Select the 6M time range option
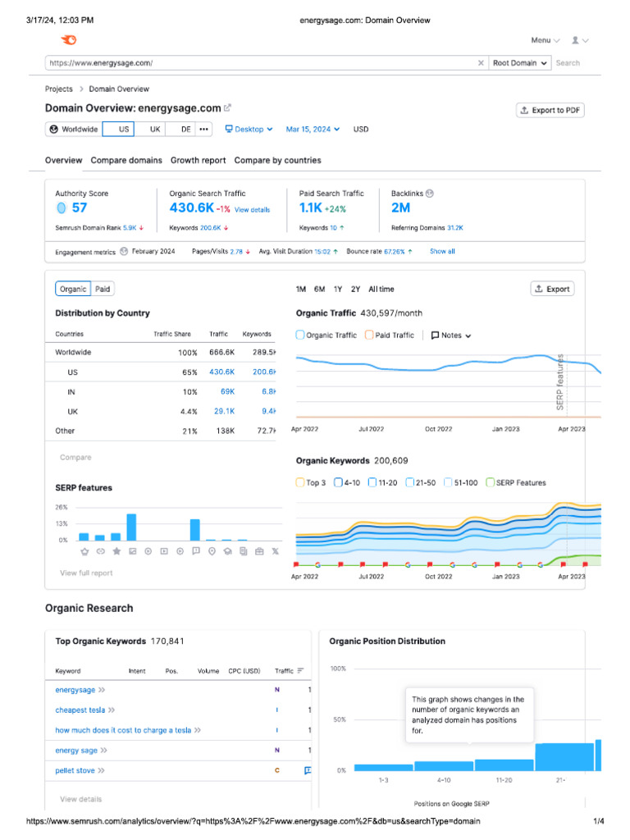 [319, 289]
